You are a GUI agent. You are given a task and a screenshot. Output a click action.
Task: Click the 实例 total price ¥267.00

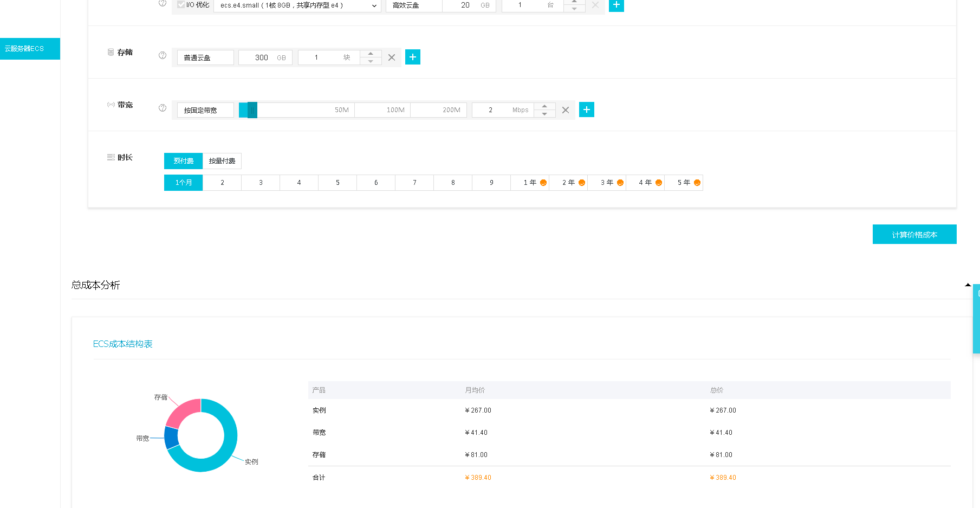point(723,410)
